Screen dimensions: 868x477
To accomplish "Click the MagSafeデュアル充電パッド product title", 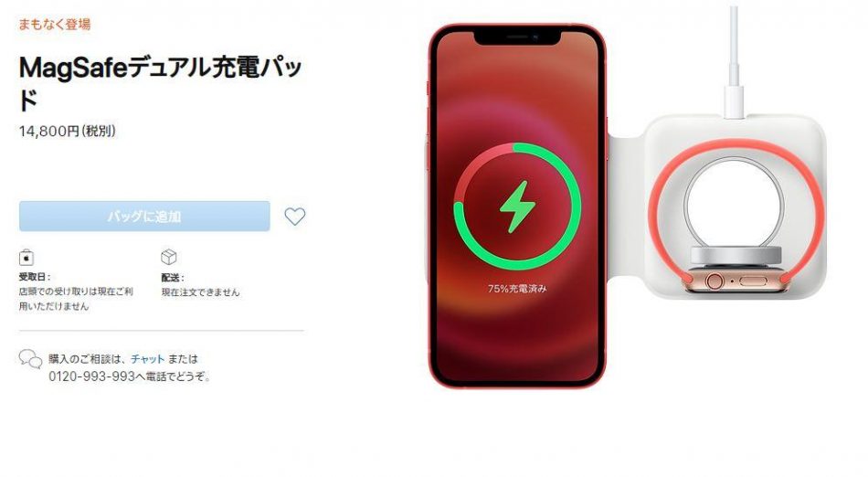I will [161, 83].
